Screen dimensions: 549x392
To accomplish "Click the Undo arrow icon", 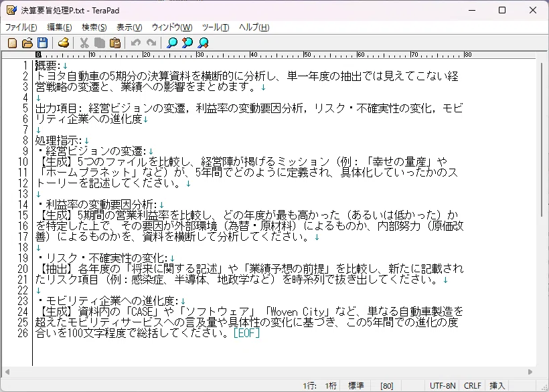I will 135,43.
